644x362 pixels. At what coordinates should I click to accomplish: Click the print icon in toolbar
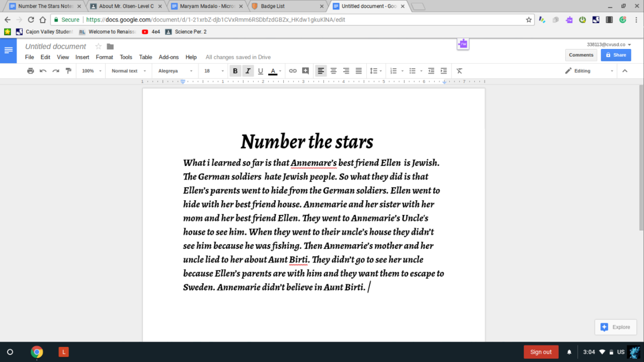(x=31, y=71)
